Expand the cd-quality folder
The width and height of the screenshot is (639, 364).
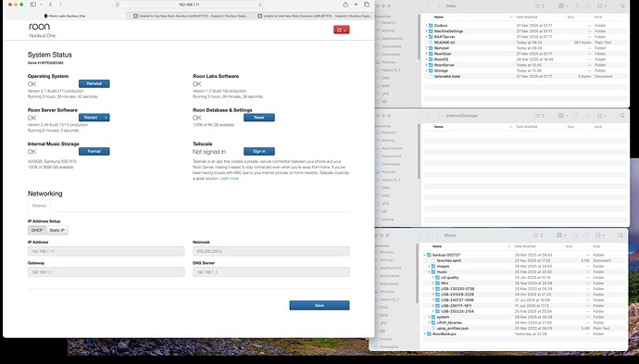click(433, 278)
